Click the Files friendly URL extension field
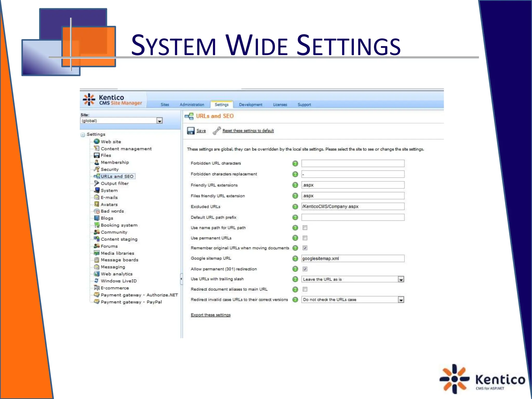 point(353,196)
